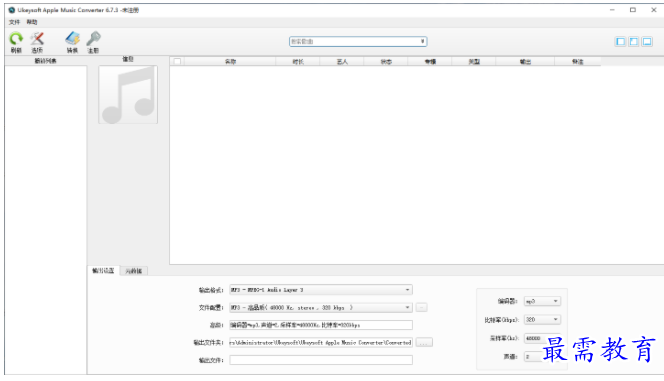
Task: Click the album art music note thumbnail
Action: pyautogui.click(x=128, y=94)
